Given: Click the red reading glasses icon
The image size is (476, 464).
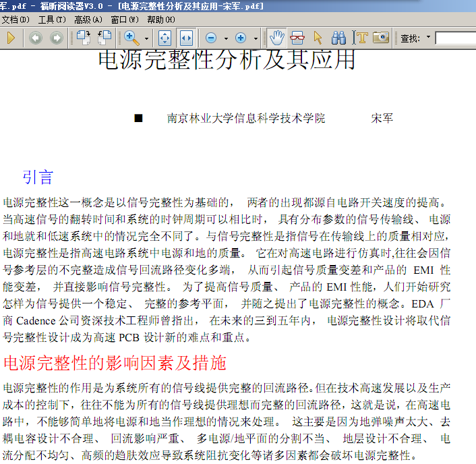Looking at the screenshot, I should (x=297, y=38).
